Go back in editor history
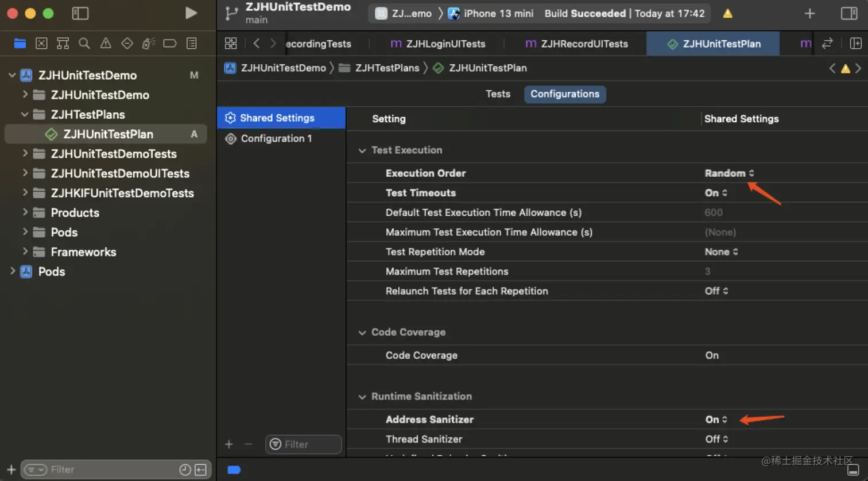This screenshot has height=481, width=868. (257, 43)
